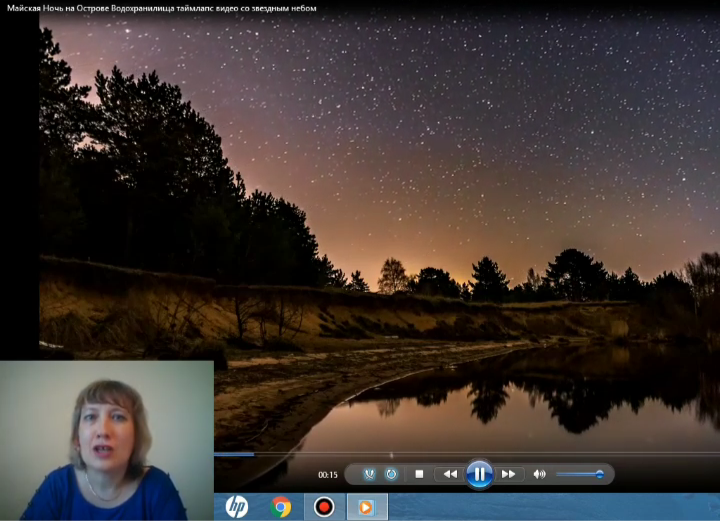This screenshot has width=720, height=523.
Task: Click empty taskbar area right of icons
Action: (550, 507)
